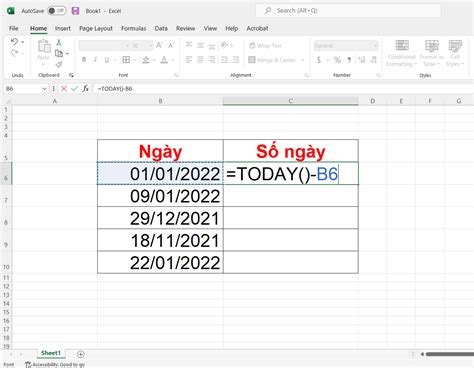
Task: Click the Orientation text angle icon
Action: coord(225,45)
